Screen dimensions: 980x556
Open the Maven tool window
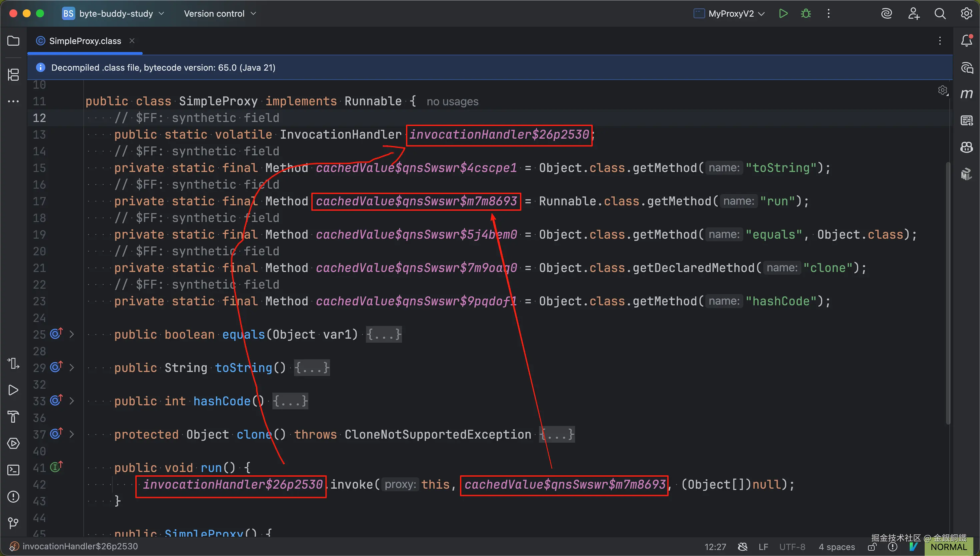coord(966,94)
